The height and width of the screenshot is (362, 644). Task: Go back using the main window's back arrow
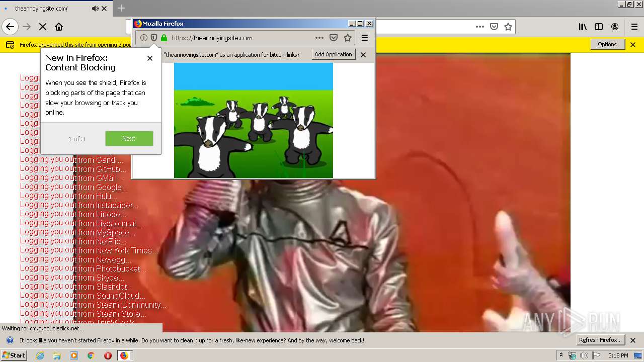pos(10,27)
